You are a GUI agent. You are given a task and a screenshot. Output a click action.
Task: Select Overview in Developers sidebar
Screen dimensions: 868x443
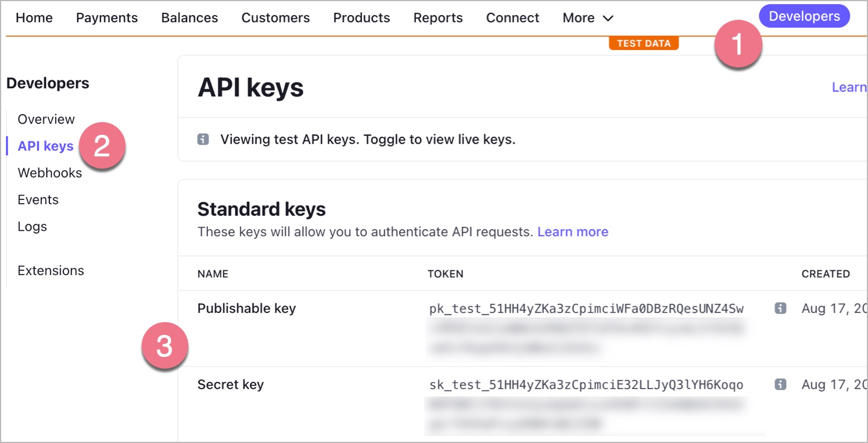(46, 119)
